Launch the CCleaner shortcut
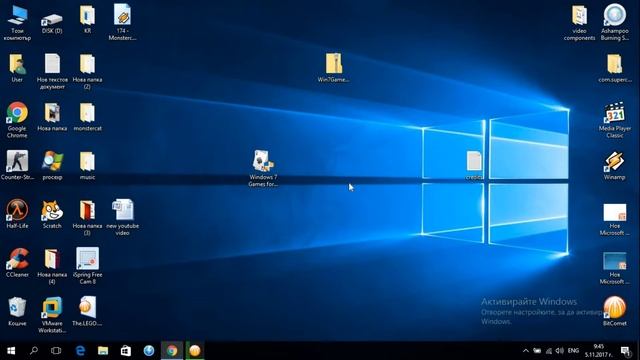The width and height of the screenshot is (640, 360). [x=17, y=262]
